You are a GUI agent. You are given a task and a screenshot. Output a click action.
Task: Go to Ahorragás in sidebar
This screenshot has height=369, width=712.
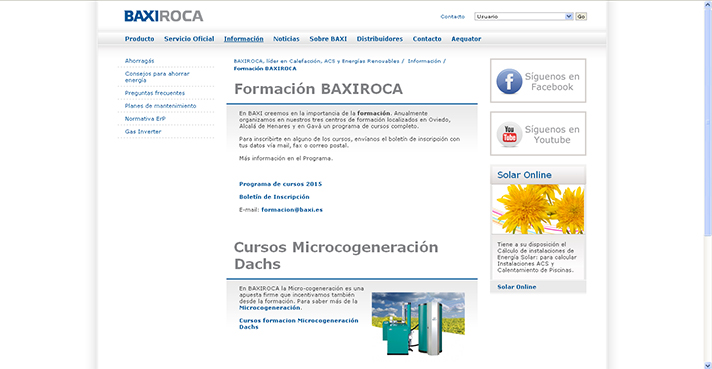(139, 61)
